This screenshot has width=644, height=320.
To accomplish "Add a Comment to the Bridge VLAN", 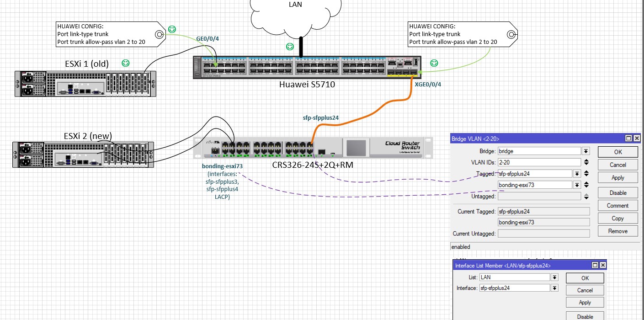I will 617,206.
